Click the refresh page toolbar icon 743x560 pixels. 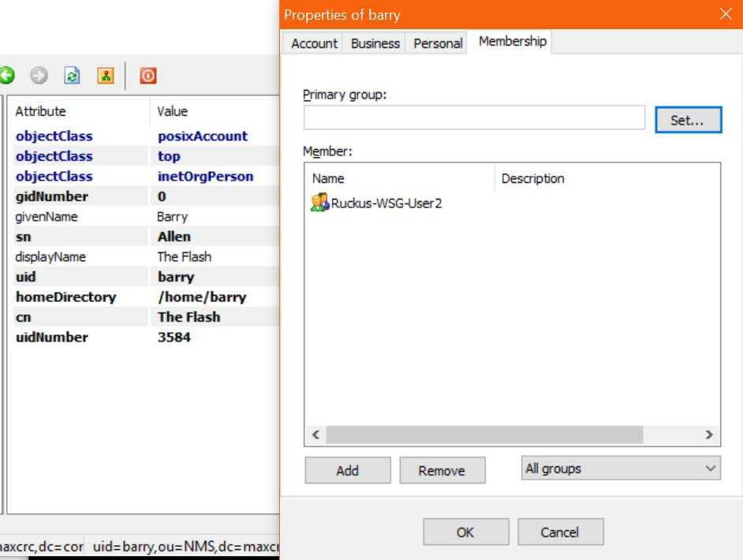point(73,76)
